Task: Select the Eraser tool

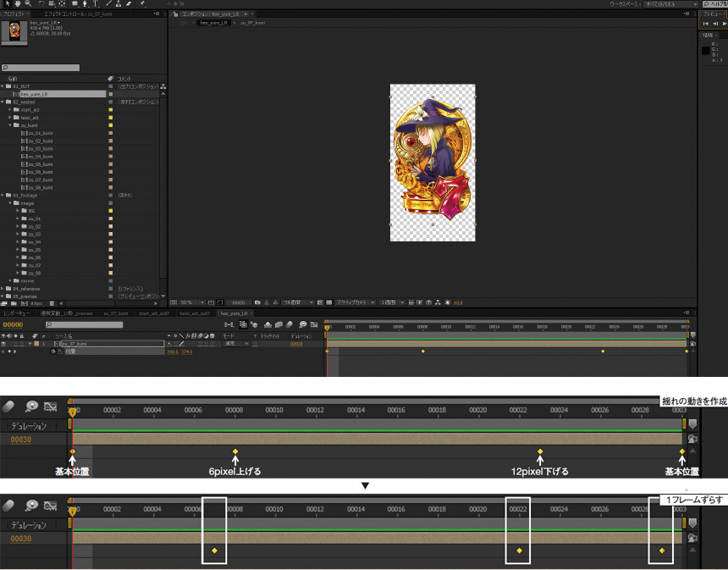Action: coord(129,3)
